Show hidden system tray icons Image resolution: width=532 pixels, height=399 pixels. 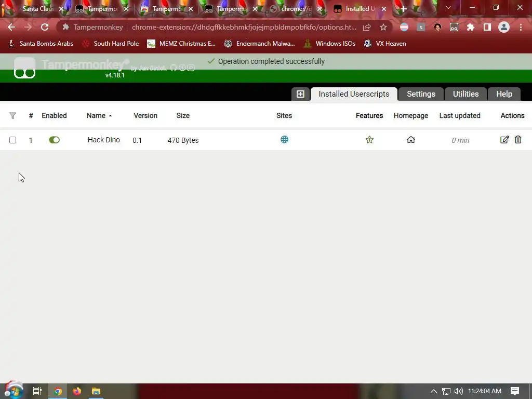click(433, 391)
